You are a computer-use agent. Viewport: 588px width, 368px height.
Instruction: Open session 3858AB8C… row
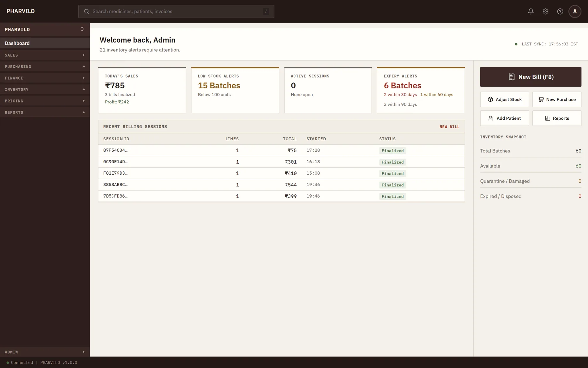pyautogui.click(x=282, y=185)
